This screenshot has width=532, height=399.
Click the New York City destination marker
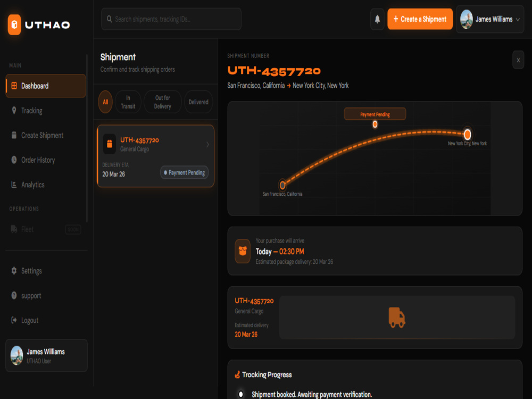point(467,135)
